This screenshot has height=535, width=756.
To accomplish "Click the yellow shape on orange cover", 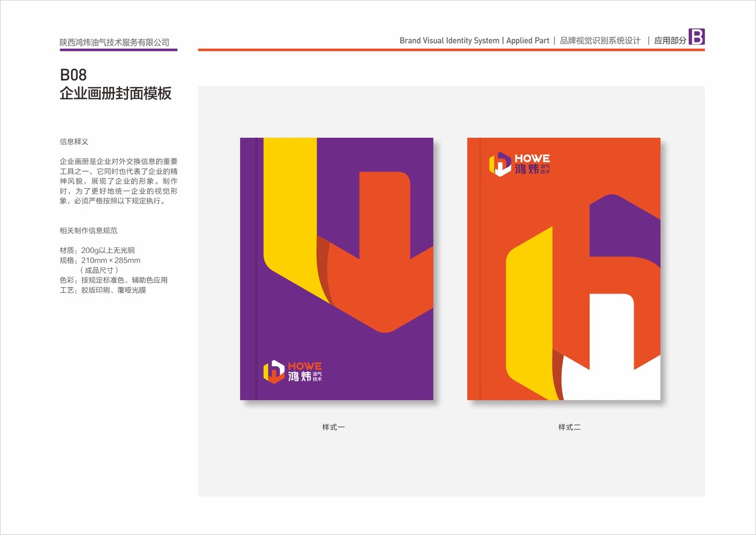I will (x=530, y=313).
